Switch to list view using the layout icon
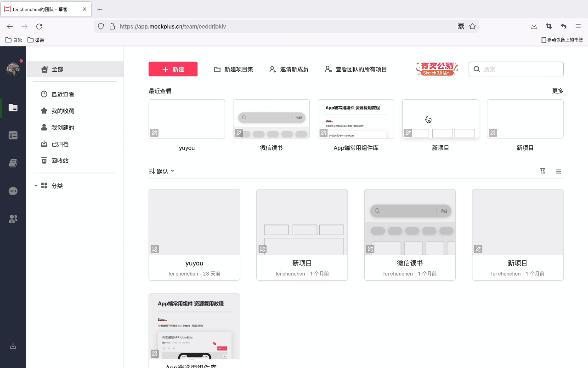This screenshot has height=368, width=588. click(x=559, y=171)
